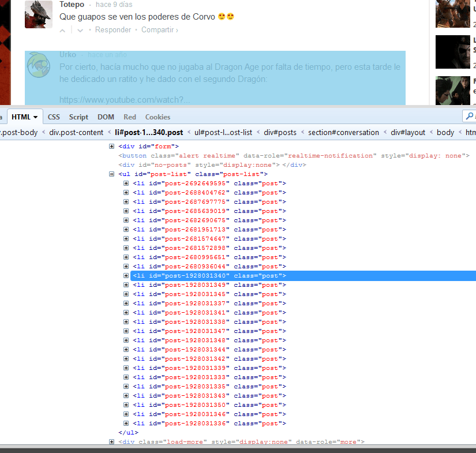Click Responder under Totepo's comment
The width and height of the screenshot is (476, 453).
point(113,30)
